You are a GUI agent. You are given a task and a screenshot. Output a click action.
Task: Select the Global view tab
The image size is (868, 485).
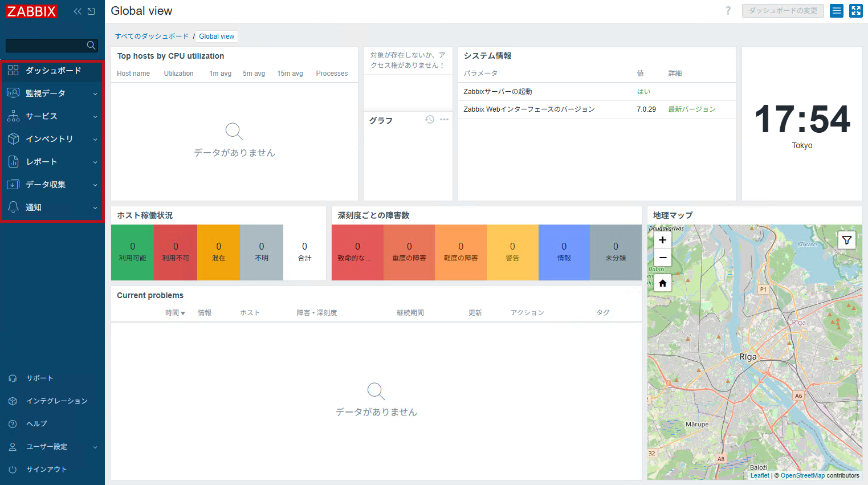coord(217,36)
